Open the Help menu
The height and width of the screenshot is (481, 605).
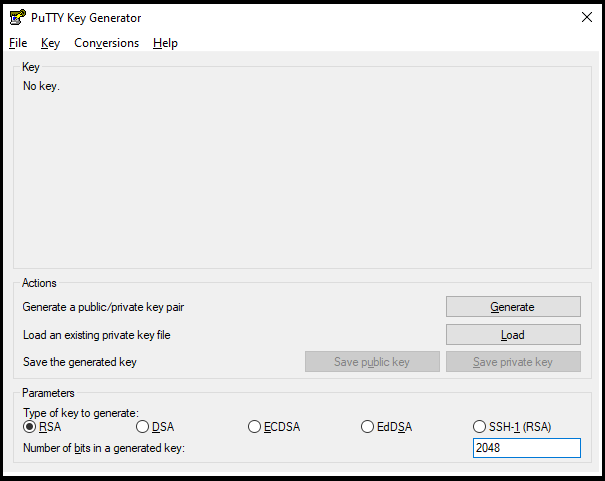point(165,43)
